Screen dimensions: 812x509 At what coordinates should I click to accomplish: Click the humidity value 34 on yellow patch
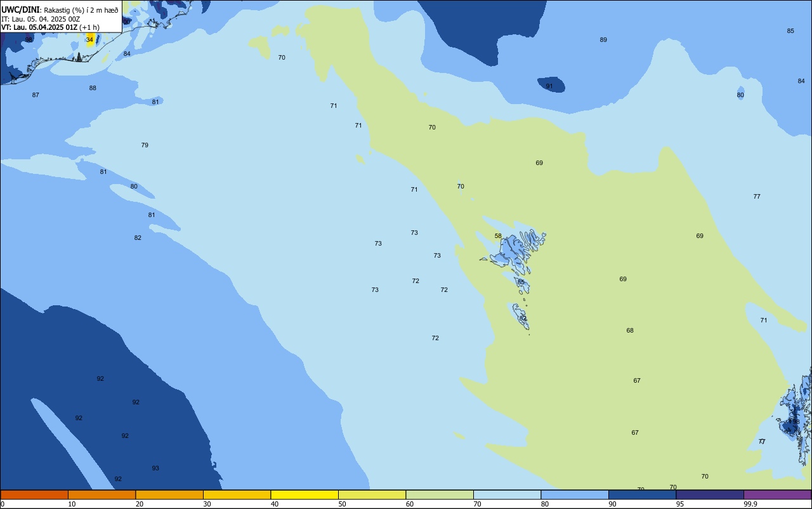click(x=89, y=39)
